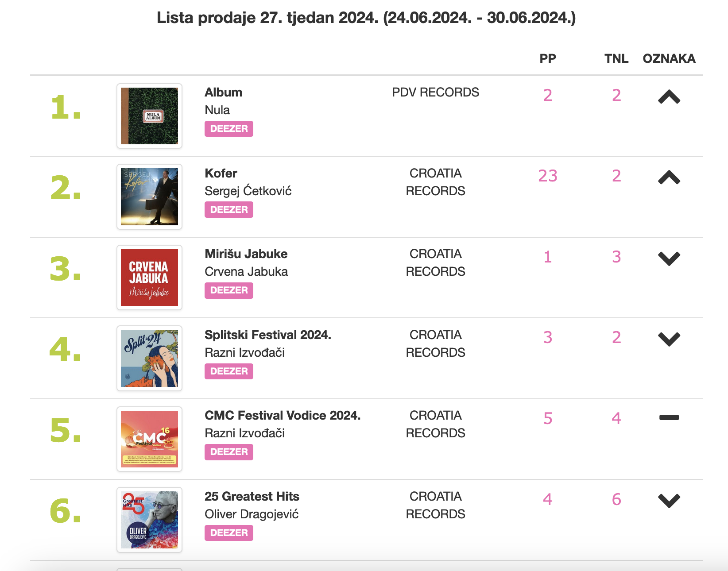Click down arrow icon for 25 Greatest Hits
The height and width of the screenshot is (571, 728).
click(x=669, y=501)
